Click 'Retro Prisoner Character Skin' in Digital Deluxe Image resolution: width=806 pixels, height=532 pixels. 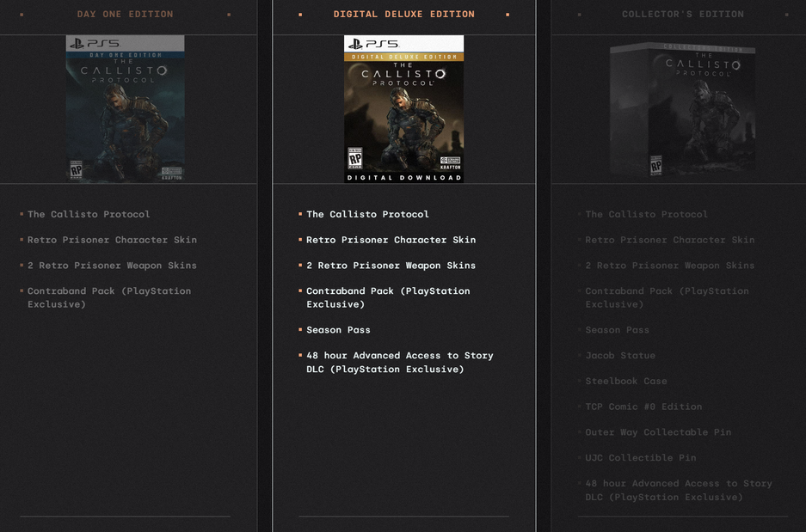pos(391,240)
